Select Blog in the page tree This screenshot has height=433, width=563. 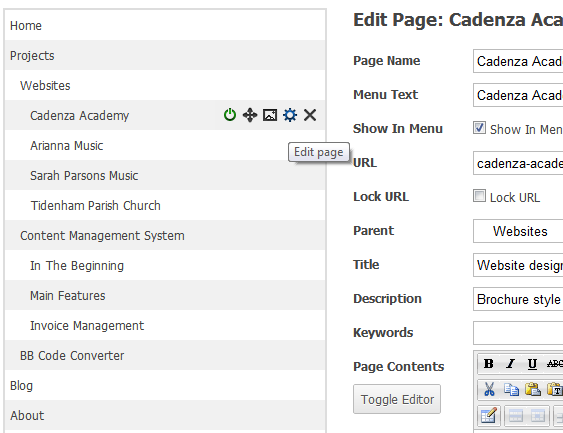pos(165,385)
